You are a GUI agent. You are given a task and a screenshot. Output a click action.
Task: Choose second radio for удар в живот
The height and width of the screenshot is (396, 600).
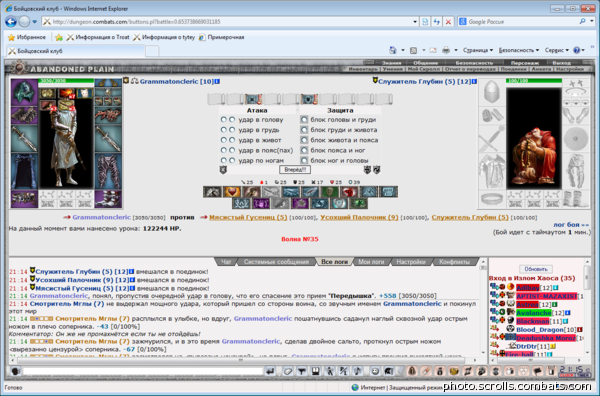coord(232,140)
